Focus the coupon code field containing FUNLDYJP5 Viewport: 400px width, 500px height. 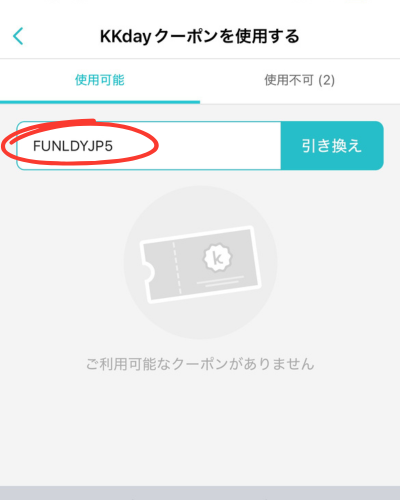[x=149, y=146]
